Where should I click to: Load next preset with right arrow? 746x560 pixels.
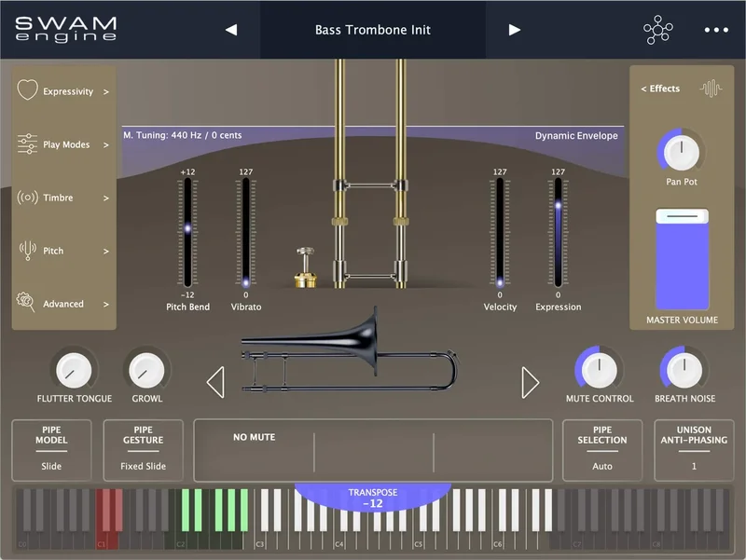[x=515, y=30]
